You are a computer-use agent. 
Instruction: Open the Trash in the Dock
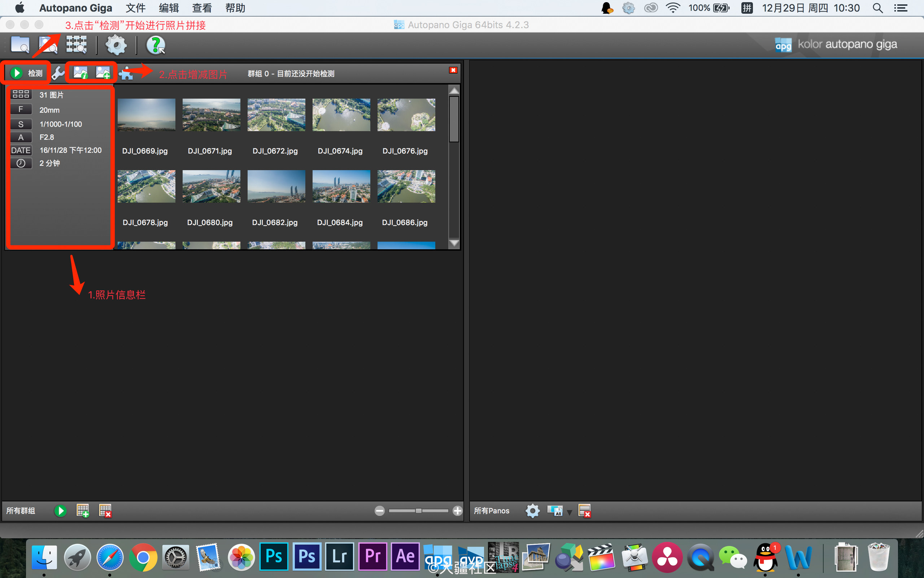point(879,557)
